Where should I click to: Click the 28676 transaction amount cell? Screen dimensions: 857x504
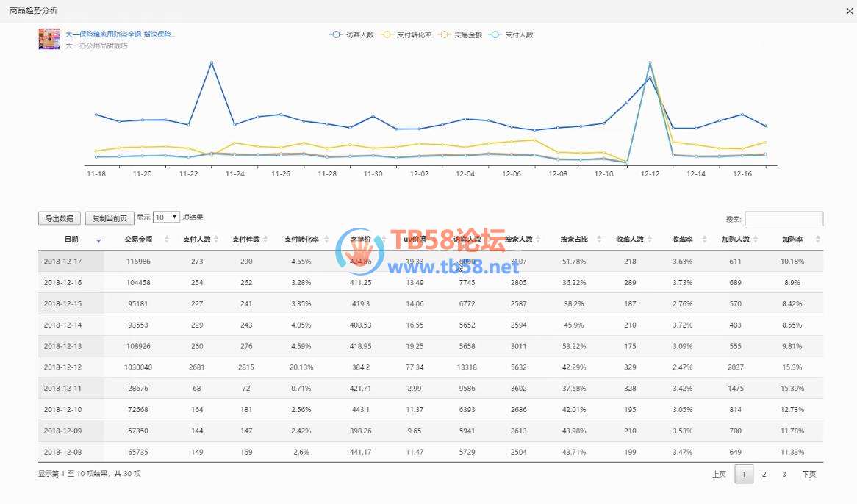coord(138,389)
